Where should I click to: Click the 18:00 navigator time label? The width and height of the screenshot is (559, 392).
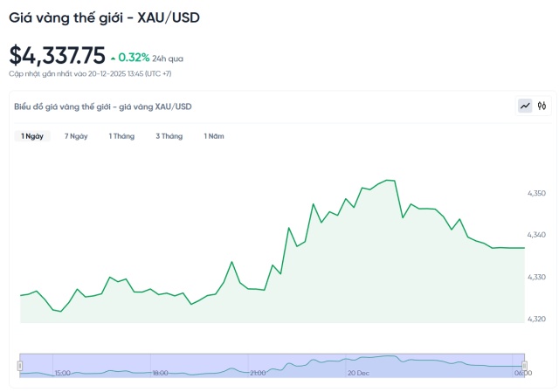[160, 373]
